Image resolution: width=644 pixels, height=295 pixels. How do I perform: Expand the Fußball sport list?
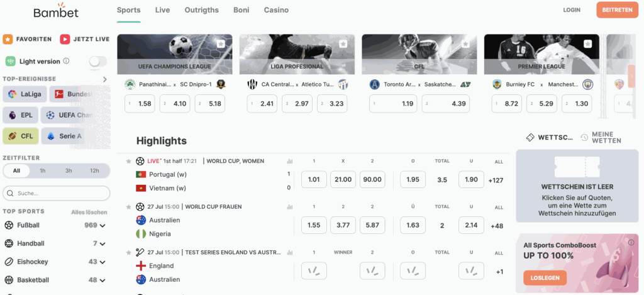[x=103, y=226]
